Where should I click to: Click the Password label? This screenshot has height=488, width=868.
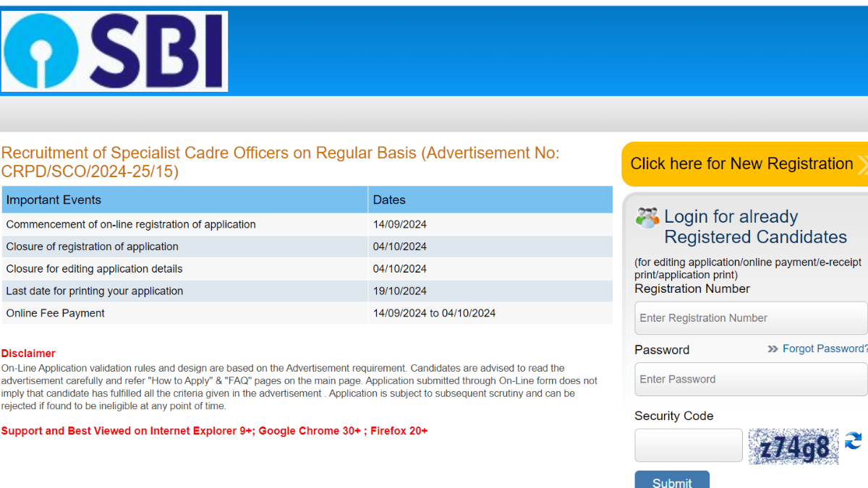point(662,350)
